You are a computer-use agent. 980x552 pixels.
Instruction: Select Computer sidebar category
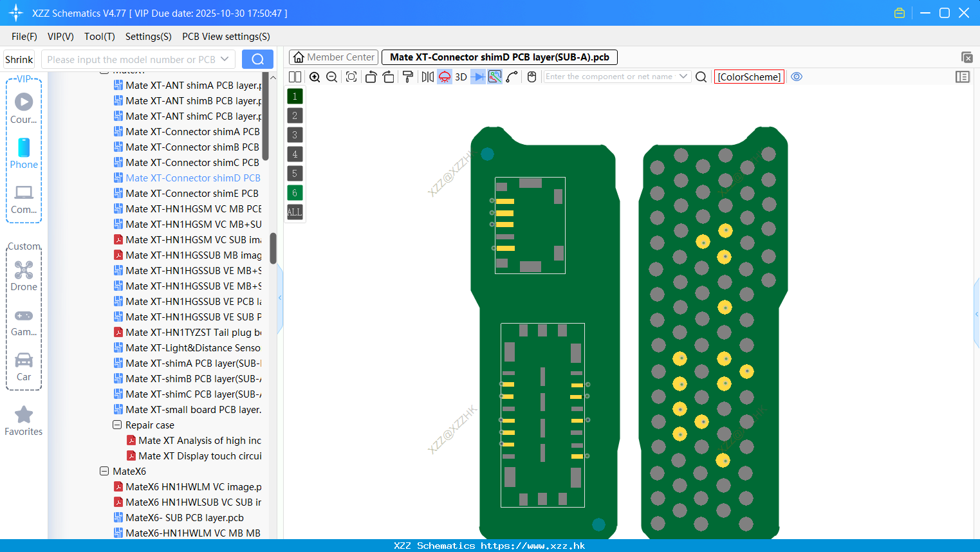point(24,199)
